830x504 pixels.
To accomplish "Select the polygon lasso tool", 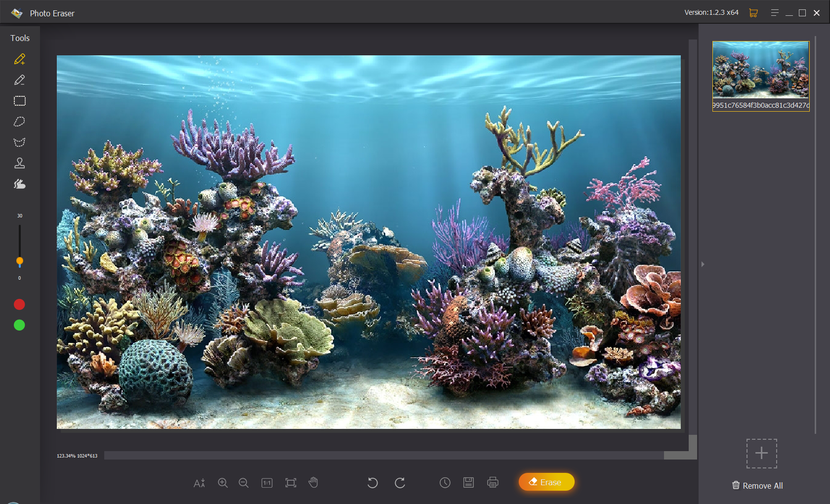I will [20, 142].
